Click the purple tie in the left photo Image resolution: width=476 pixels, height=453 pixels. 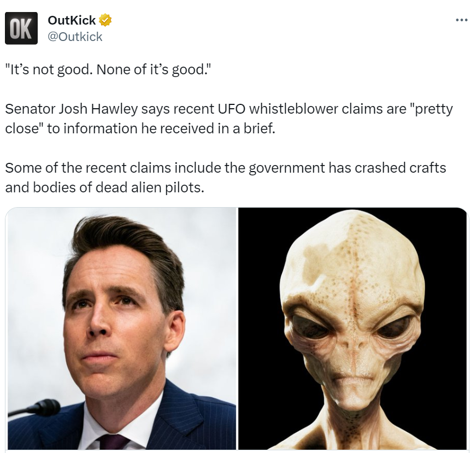click(113, 442)
